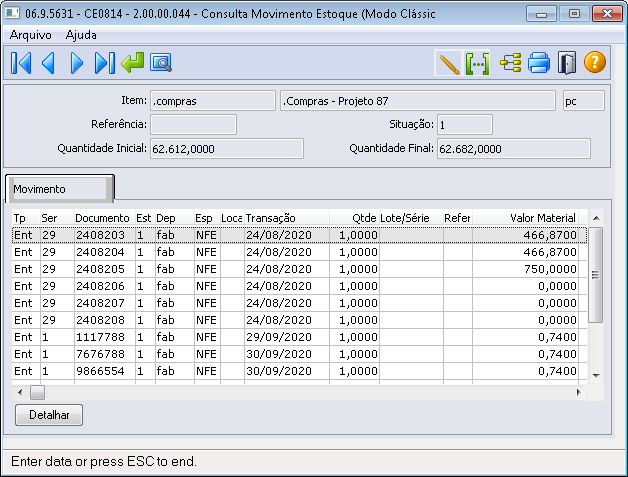Click the unit field showing pc
Viewport: 628px width, 477px height.
pos(584,101)
